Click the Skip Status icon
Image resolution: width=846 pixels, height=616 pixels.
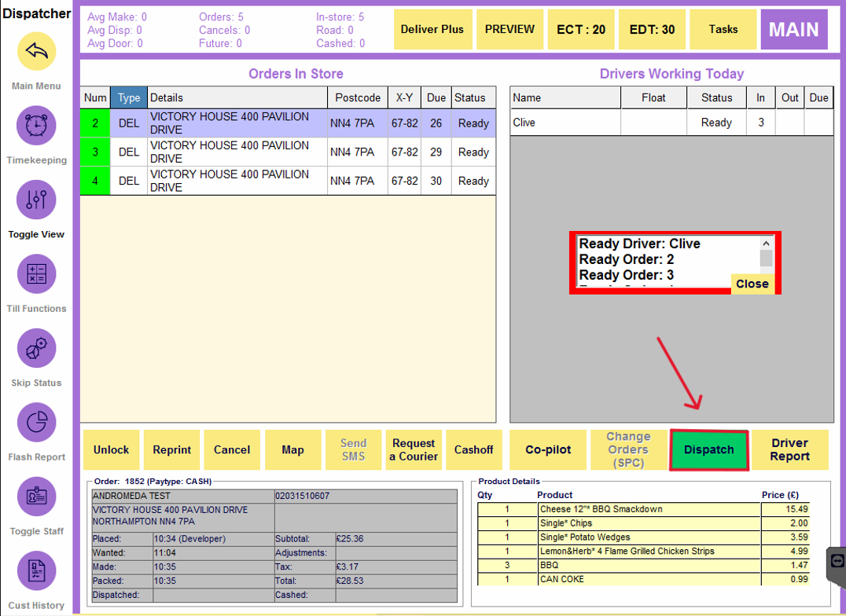click(x=36, y=348)
